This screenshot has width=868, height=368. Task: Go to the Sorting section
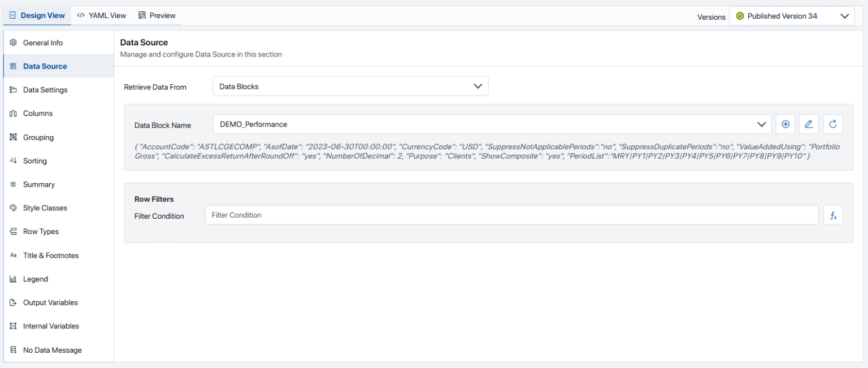59,161
